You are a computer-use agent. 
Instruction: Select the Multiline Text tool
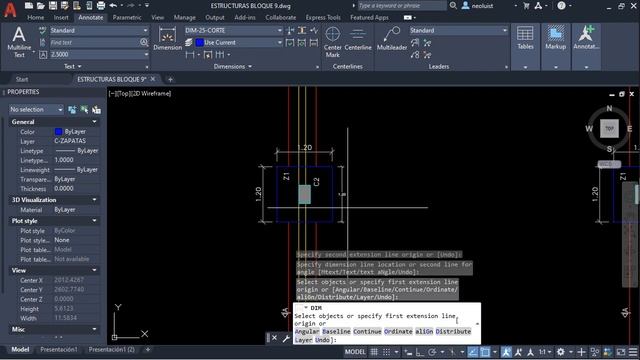tap(19, 42)
